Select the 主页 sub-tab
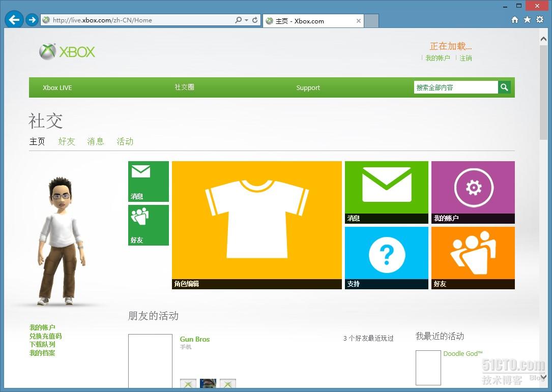Screen dimensions: 552x392 pos(37,141)
